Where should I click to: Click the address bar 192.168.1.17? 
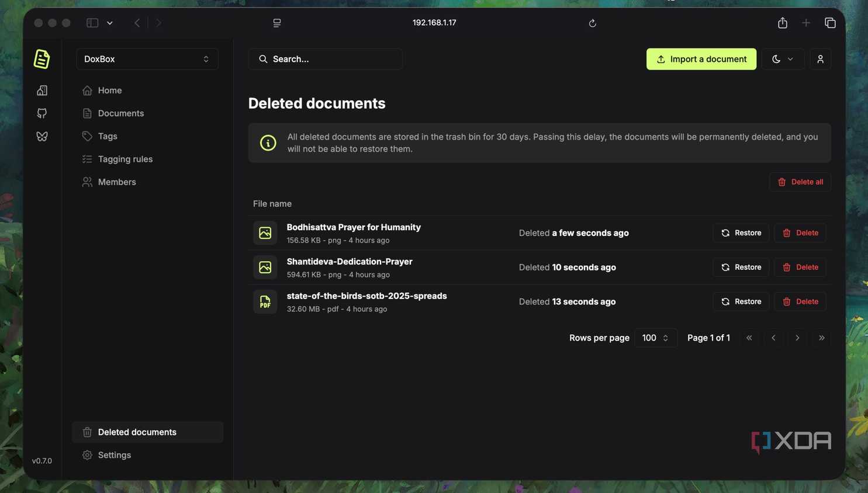(434, 23)
